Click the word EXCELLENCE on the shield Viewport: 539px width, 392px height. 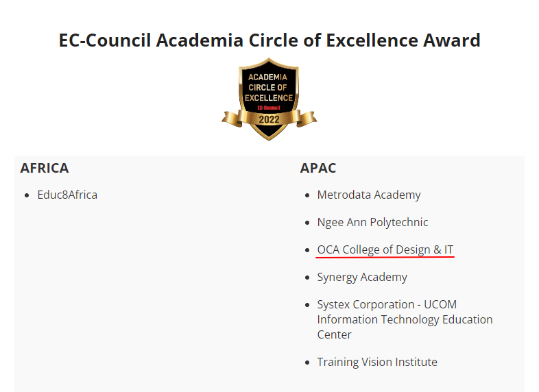pos(269,98)
